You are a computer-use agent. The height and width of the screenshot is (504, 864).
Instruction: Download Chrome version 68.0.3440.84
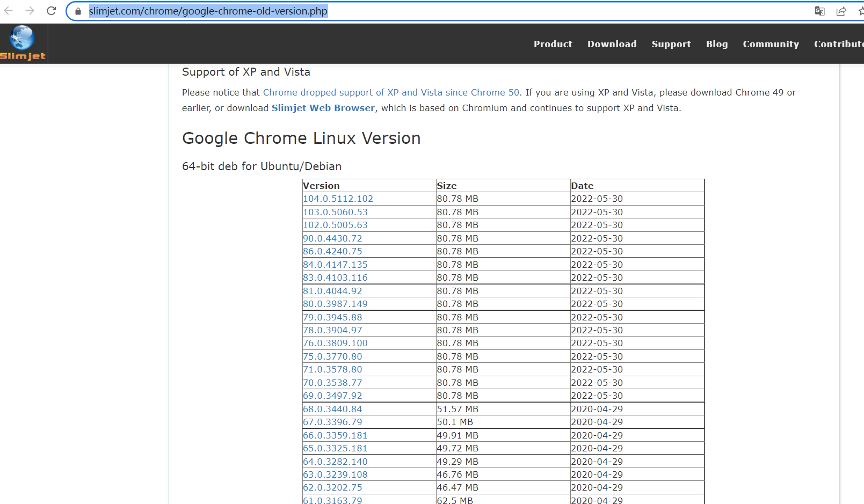pos(332,408)
